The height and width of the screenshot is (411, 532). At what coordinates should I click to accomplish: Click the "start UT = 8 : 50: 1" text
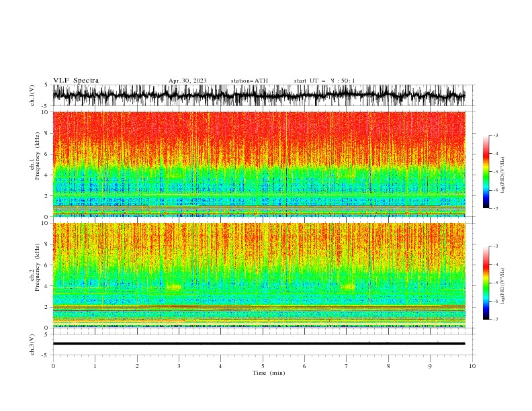point(324,81)
